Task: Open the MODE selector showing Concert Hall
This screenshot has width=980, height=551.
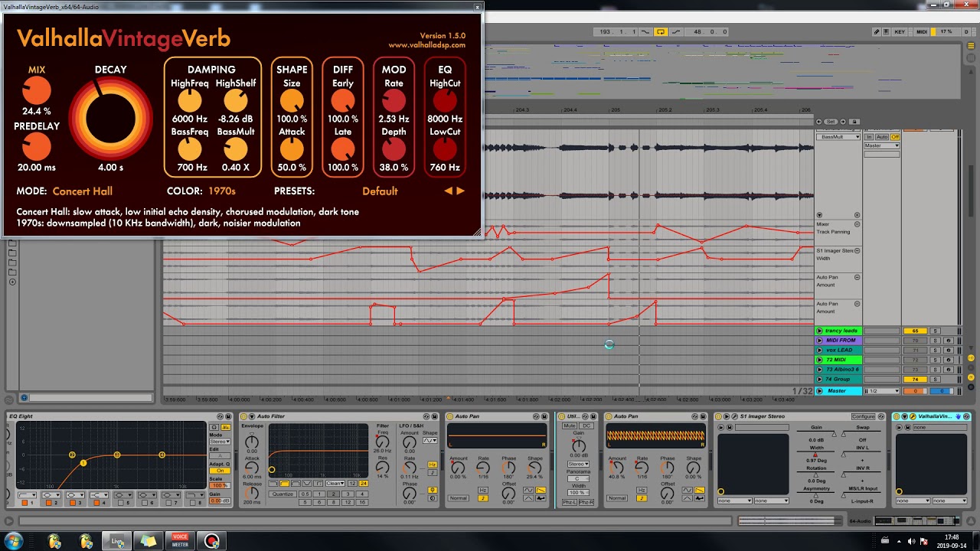Action: click(82, 191)
